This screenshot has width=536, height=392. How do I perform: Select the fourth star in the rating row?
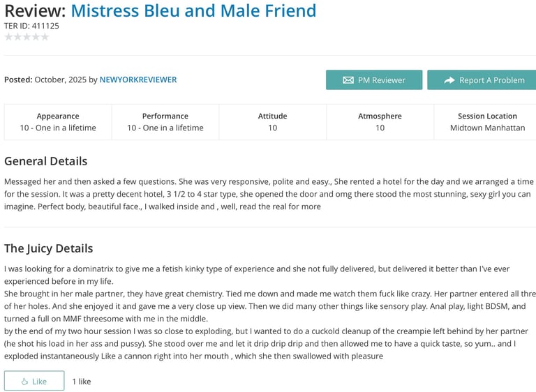point(36,37)
